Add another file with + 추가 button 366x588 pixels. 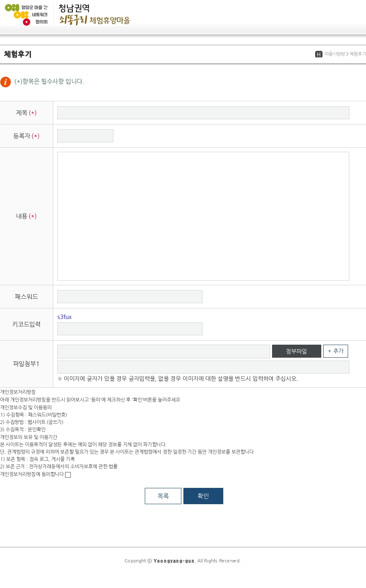click(x=335, y=351)
